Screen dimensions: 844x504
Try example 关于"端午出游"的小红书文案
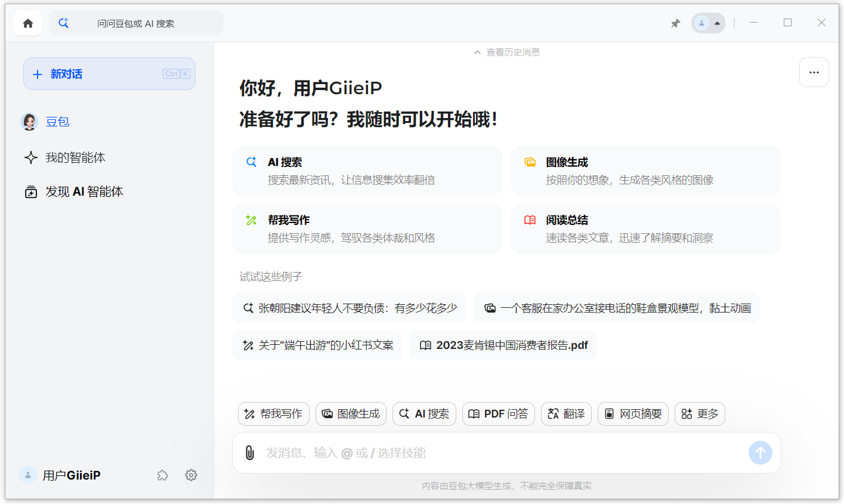tap(317, 345)
